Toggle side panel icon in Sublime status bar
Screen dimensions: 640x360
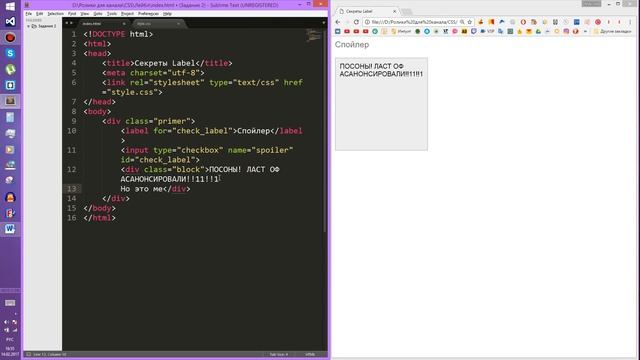coord(29,354)
